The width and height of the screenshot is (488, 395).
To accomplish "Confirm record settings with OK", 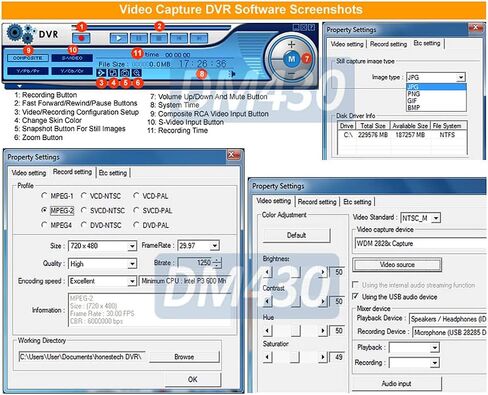I will point(192,379).
